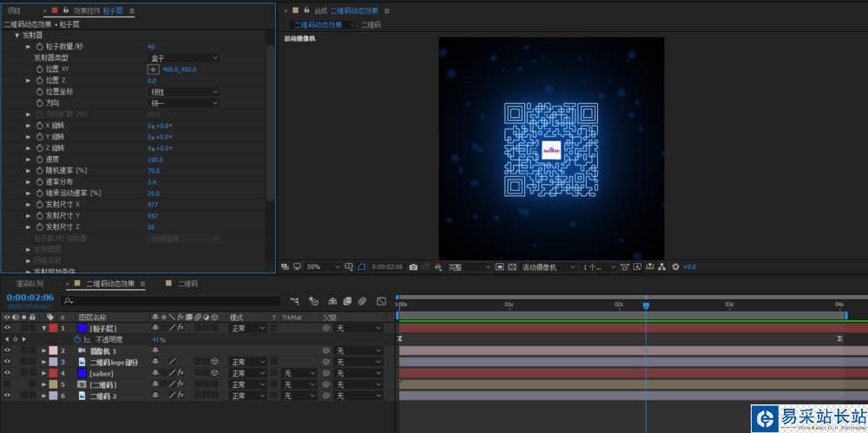The width and height of the screenshot is (868, 433).
Task: Show the [二维码] layer via its eye column
Action: pyautogui.click(x=7, y=384)
